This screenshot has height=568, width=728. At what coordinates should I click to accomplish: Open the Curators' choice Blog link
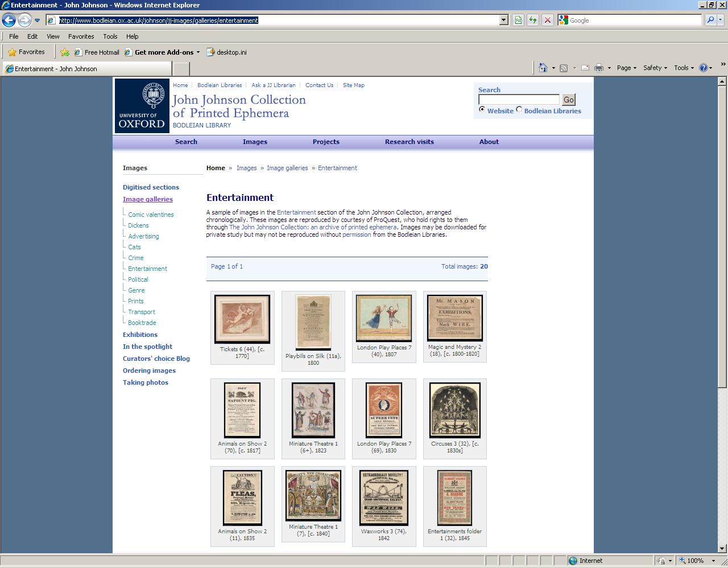pos(156,359)
